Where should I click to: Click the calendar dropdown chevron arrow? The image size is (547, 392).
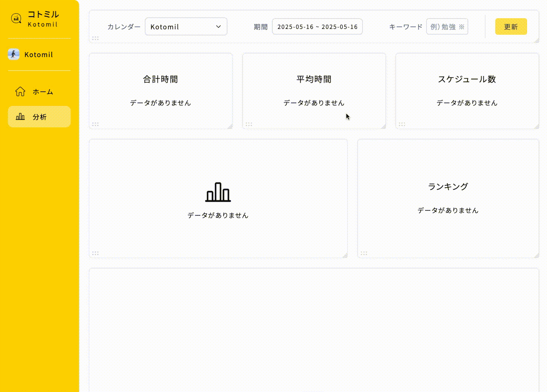click(x=218, y=26)
